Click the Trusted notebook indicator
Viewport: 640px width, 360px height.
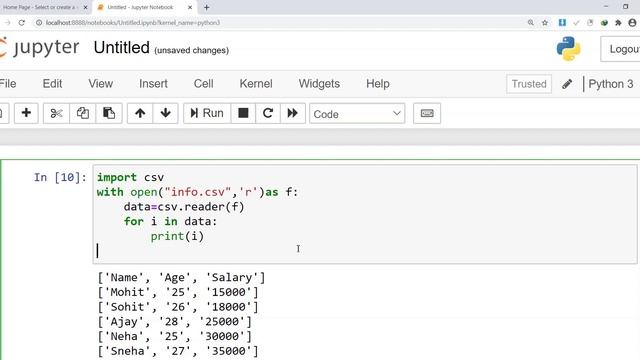pos(529,84)
